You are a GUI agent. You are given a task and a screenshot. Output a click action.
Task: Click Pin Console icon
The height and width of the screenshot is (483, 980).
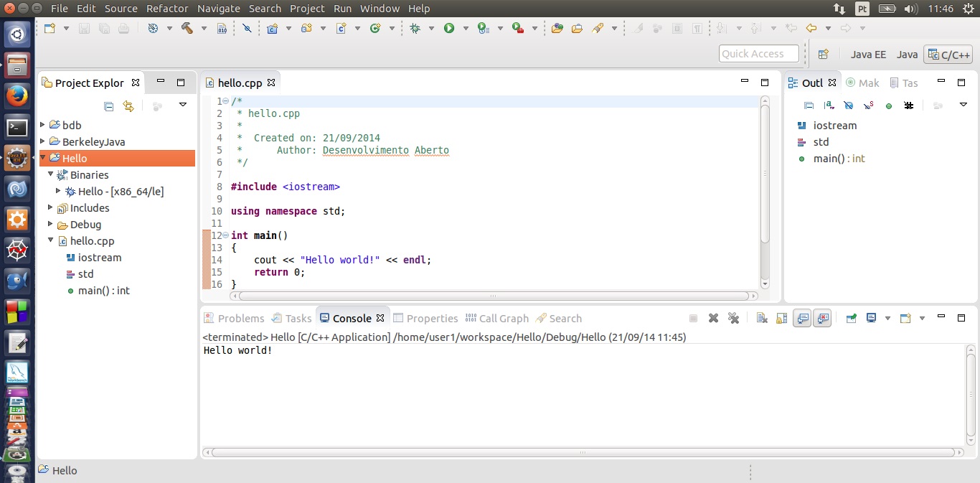(x=851, y=319)
